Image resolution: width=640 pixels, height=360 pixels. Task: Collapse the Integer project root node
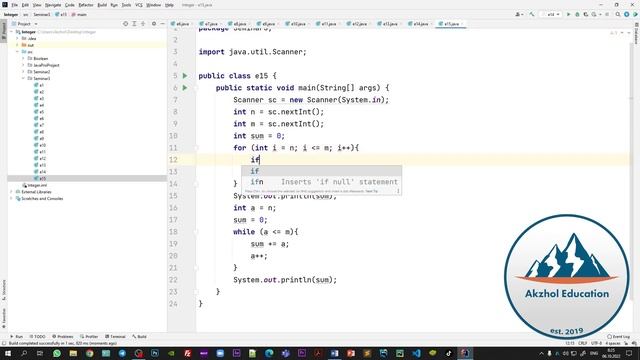click(x=12, y=32)
